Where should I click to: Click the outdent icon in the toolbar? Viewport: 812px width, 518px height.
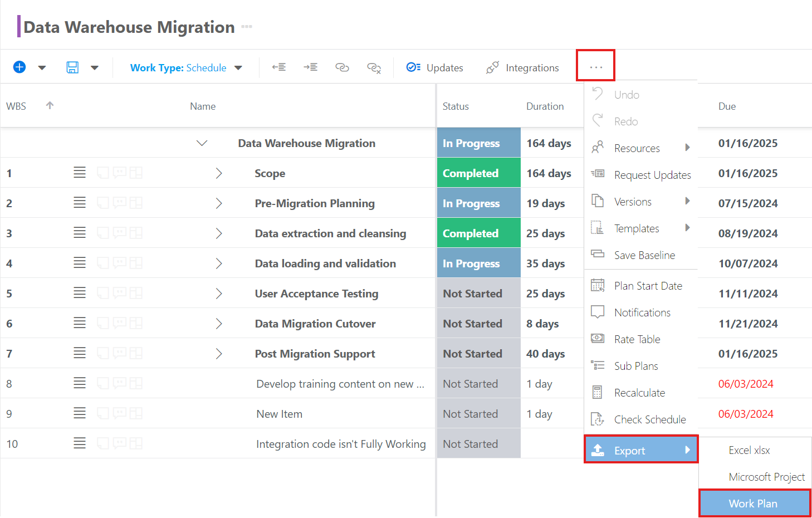[279, 67]
